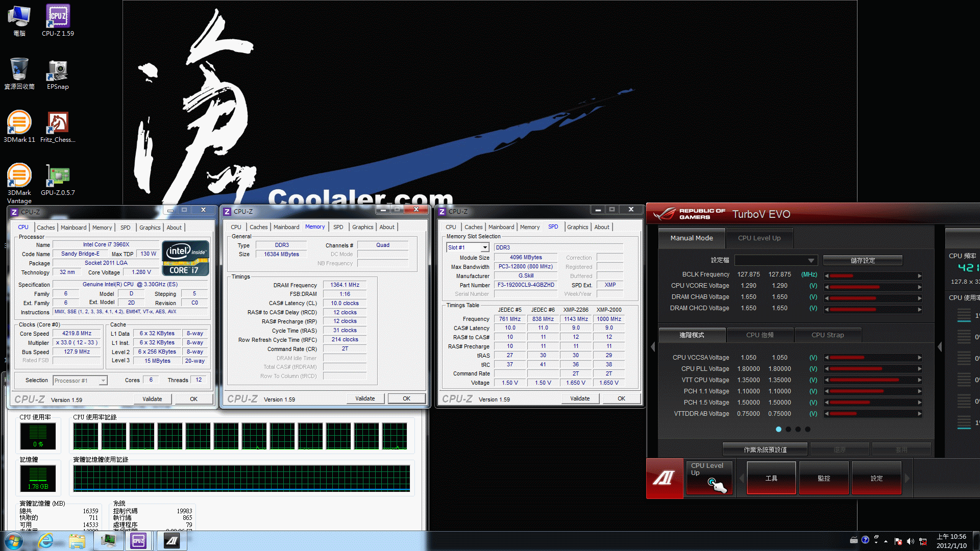Open the 設定 settings button in AI Suite

pos(876,478)
